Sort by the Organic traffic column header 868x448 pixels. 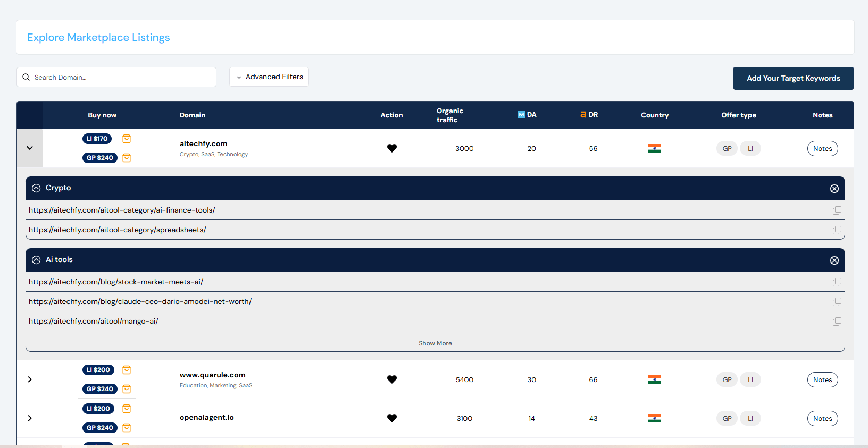449,115
